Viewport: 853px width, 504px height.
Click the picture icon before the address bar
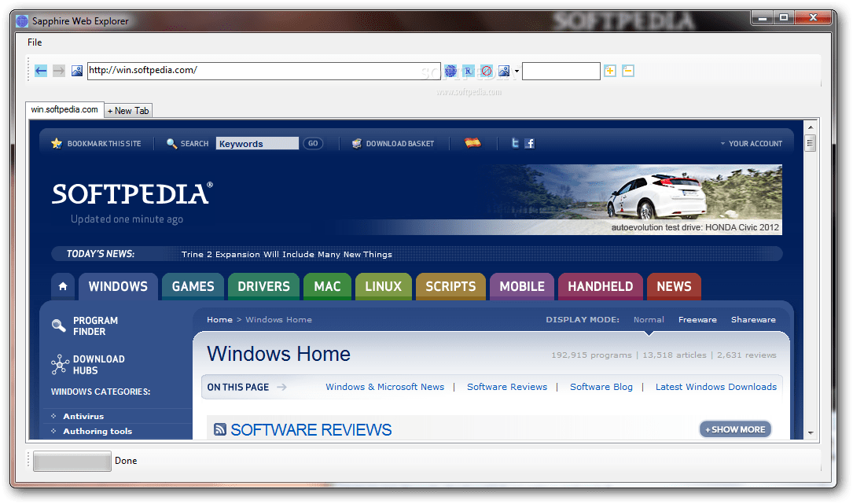[x=77, y=71]
